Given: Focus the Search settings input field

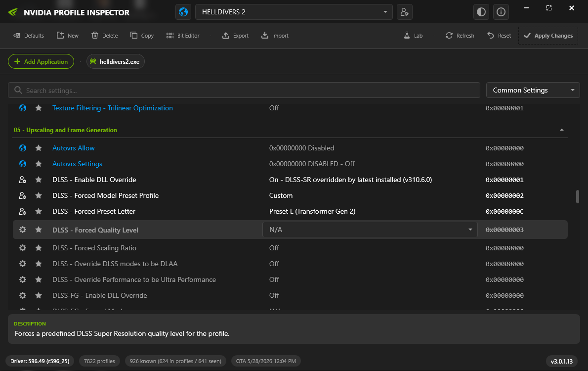Looking at the screenshot, I should 244,90.
